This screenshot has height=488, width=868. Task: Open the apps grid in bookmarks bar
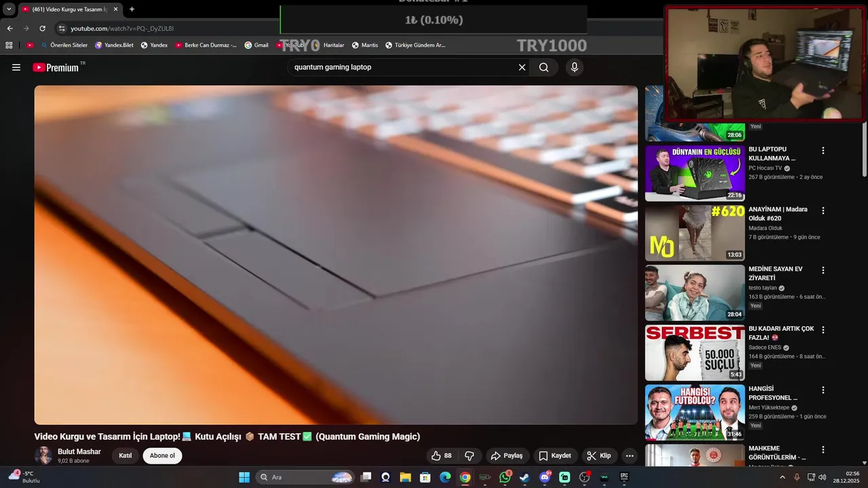9,45
